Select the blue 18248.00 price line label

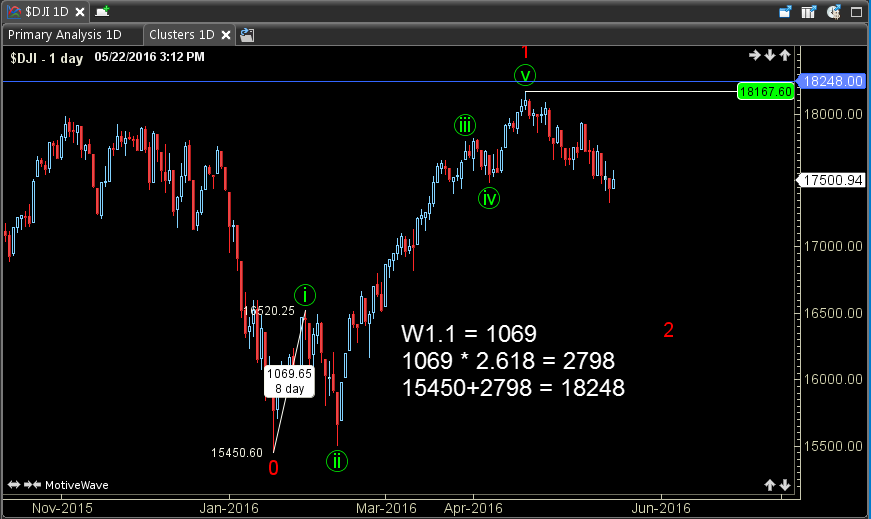(x=832, y=81)
